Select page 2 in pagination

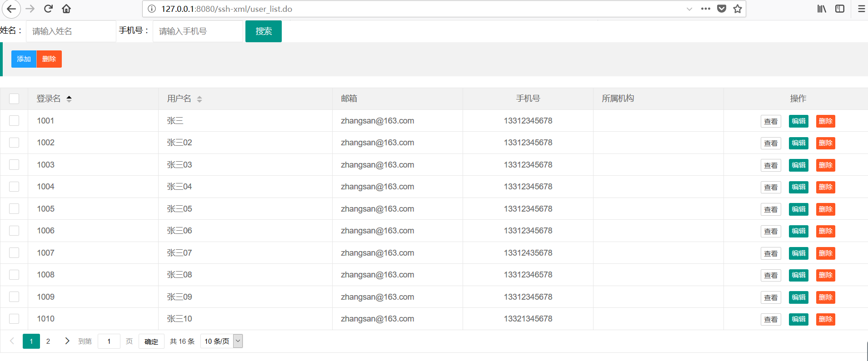click(x=48, y=341)
